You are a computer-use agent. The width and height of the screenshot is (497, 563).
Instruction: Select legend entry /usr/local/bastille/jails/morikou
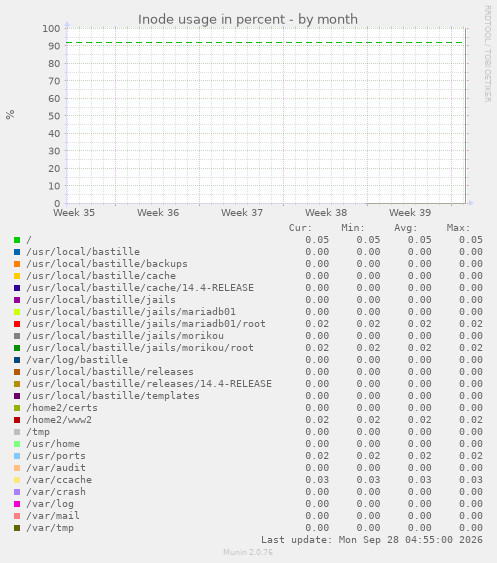pyautogui.click(x=125, y=336)
